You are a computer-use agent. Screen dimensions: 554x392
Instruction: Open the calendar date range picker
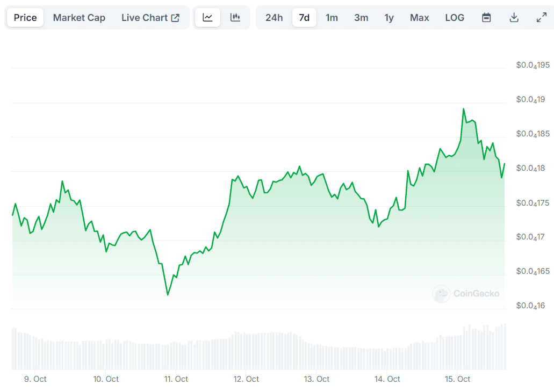click(x=486, y=18)
